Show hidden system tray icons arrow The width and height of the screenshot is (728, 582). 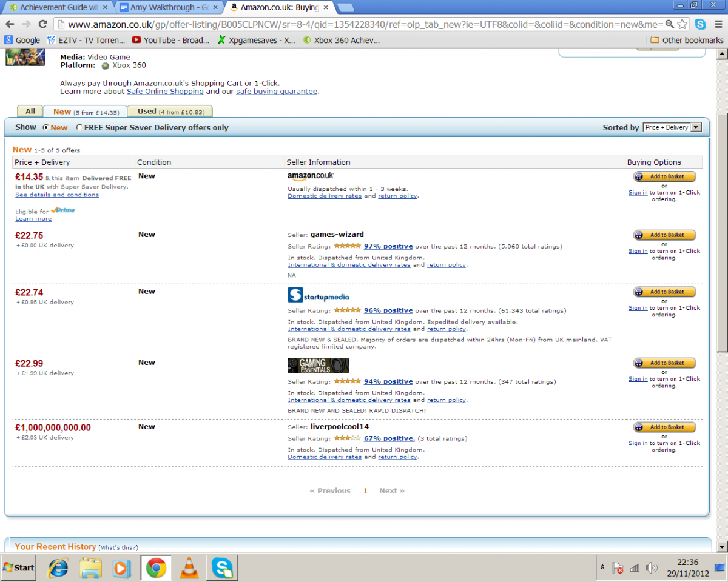click(602, 567)
